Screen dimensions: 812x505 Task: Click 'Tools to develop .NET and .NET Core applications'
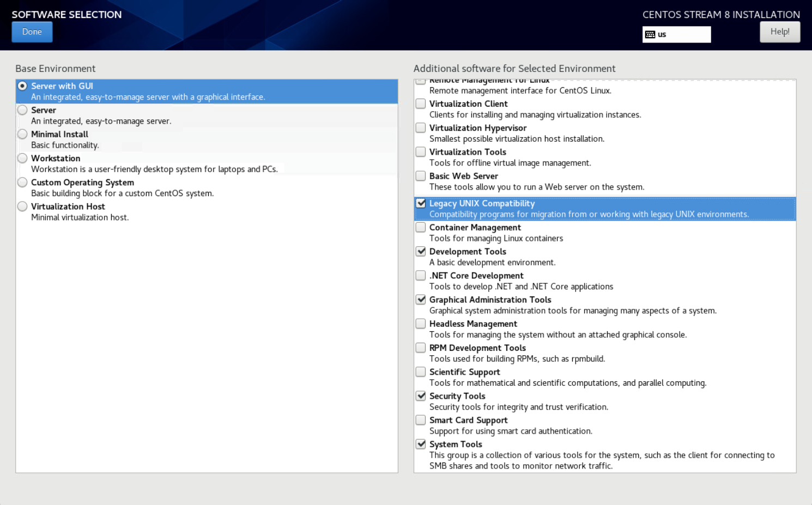521,287
